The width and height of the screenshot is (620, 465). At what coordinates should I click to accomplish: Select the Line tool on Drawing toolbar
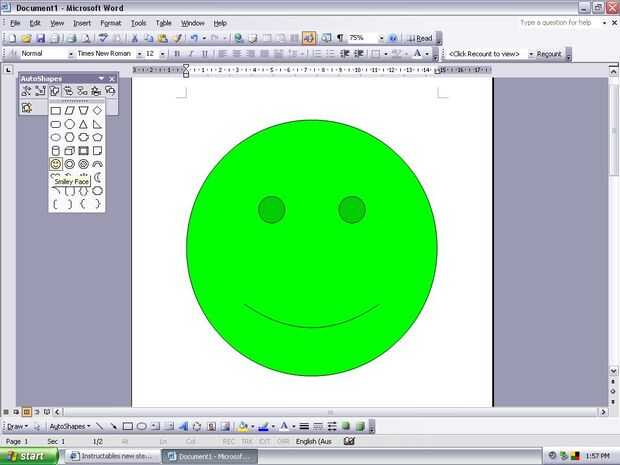[100, 426]
